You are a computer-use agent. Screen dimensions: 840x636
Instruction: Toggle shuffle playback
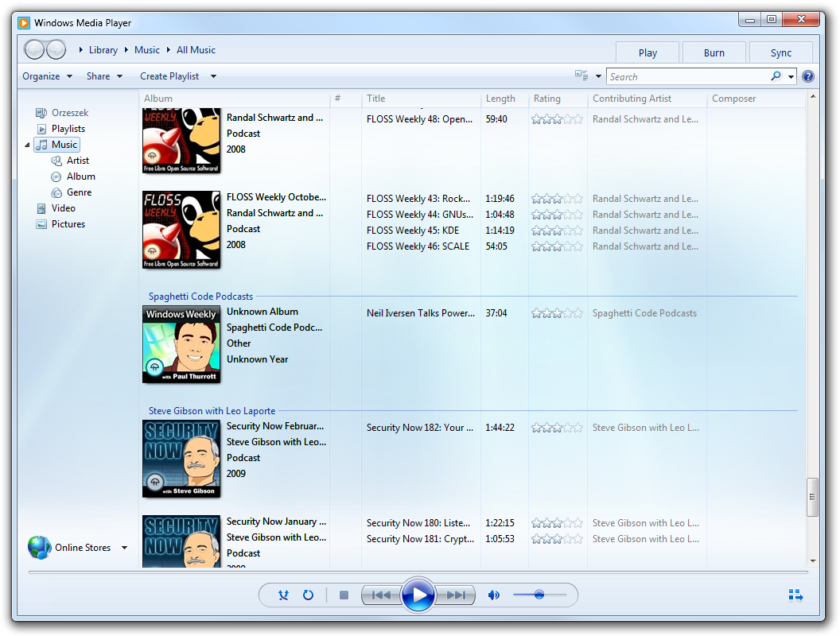click(283, 595)
